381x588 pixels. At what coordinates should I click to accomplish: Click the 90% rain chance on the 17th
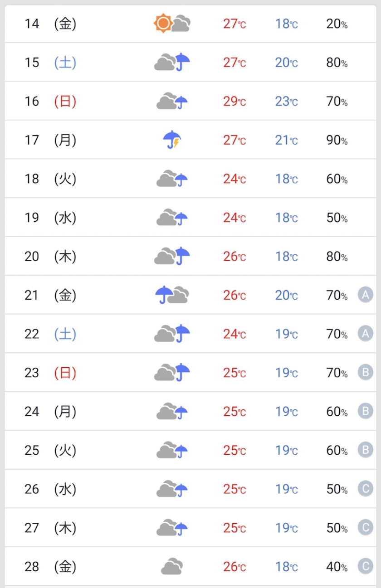pyautogui.click(x=337, y=140)
